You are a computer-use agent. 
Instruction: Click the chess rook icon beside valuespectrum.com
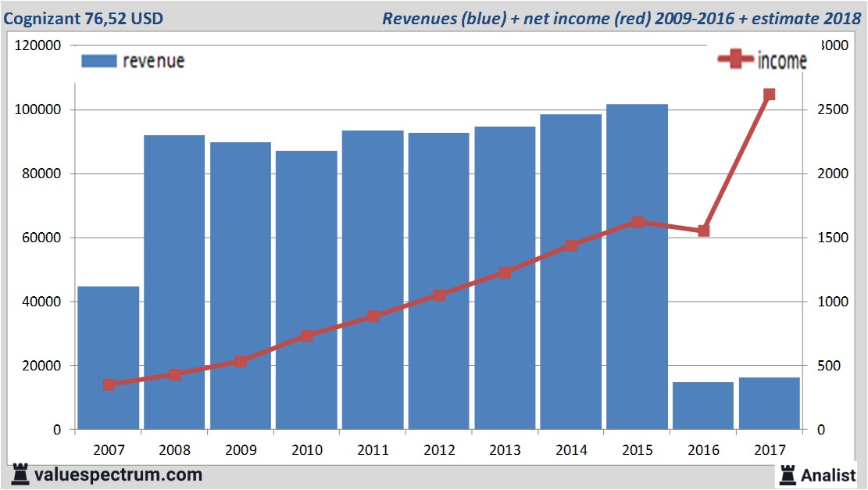pos(20,474)
